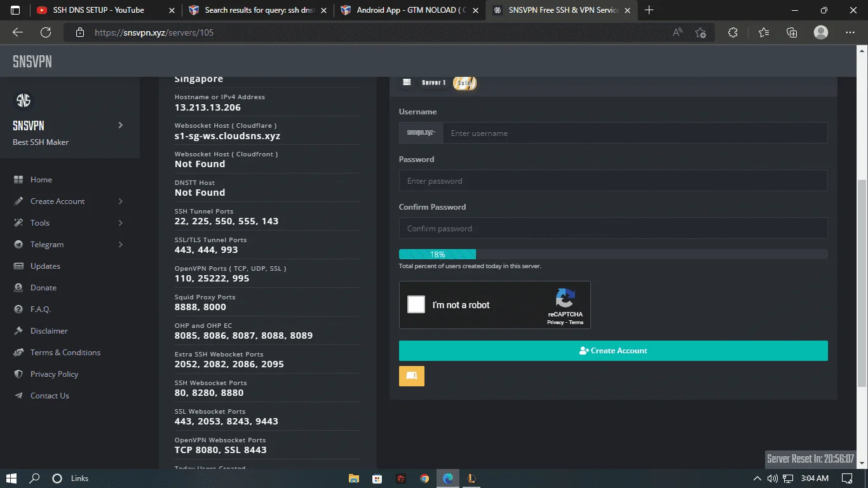Click the Contact Us send icon
868x488 pixels.
[x=18, y=396]
